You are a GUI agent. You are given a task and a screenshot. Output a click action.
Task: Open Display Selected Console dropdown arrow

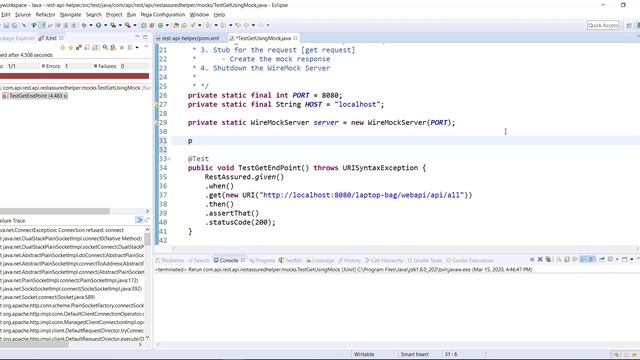coord(617,259)
